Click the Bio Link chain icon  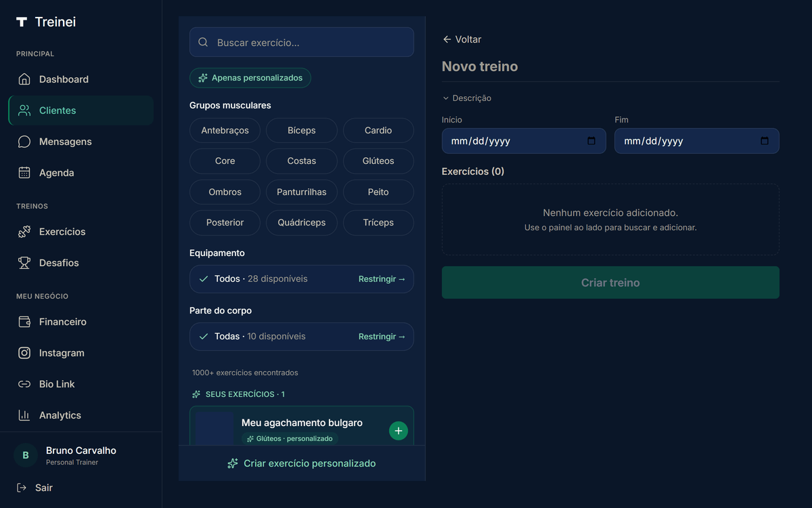[x=24, y=384]
